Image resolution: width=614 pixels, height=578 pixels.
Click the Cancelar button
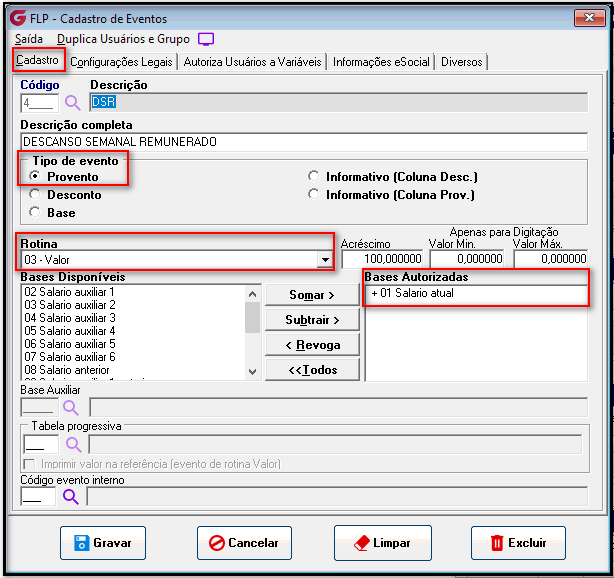coord(244,543)
